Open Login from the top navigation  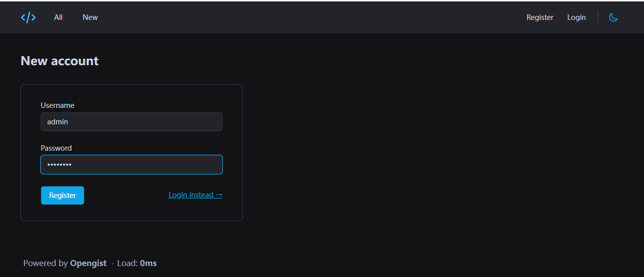(576, 17)
